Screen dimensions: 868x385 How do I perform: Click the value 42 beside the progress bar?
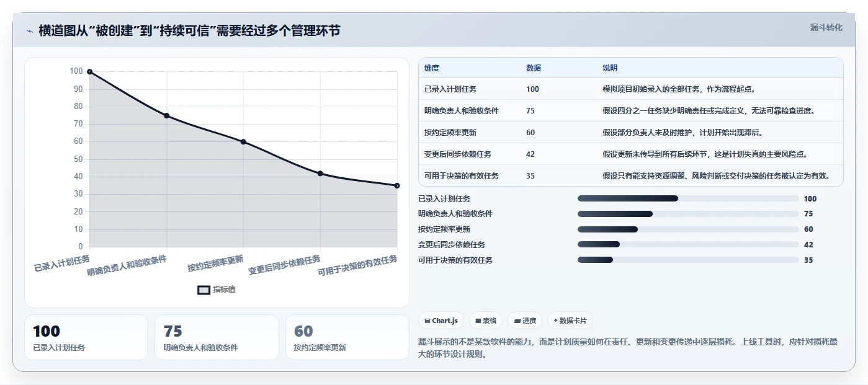pos(808,245)
